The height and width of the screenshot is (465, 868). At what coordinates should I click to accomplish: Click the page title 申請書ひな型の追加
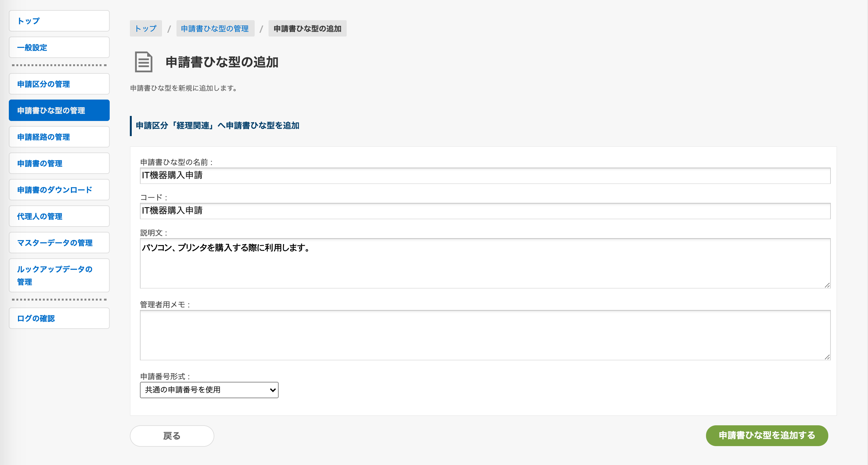(222, 62)
